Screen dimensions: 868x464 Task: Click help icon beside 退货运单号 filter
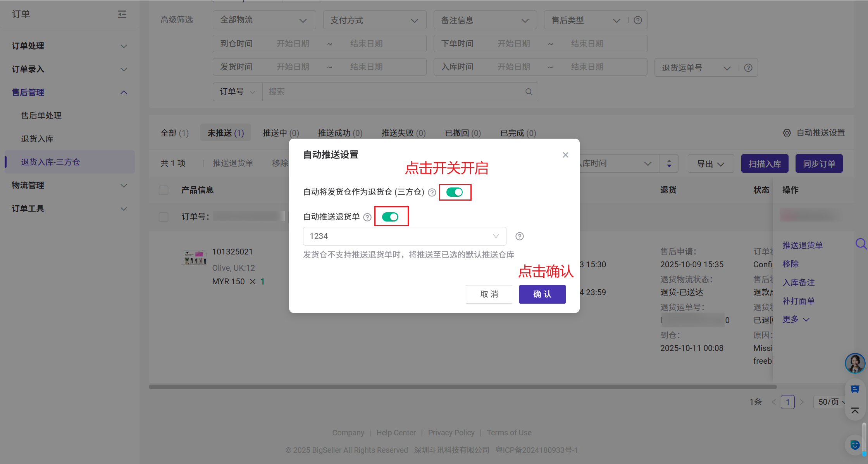748,68
